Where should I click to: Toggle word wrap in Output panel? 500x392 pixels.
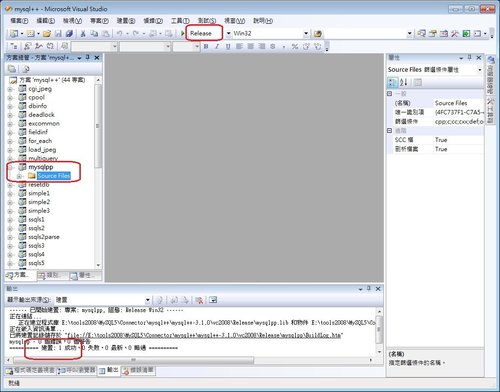(x=213, y=300)
